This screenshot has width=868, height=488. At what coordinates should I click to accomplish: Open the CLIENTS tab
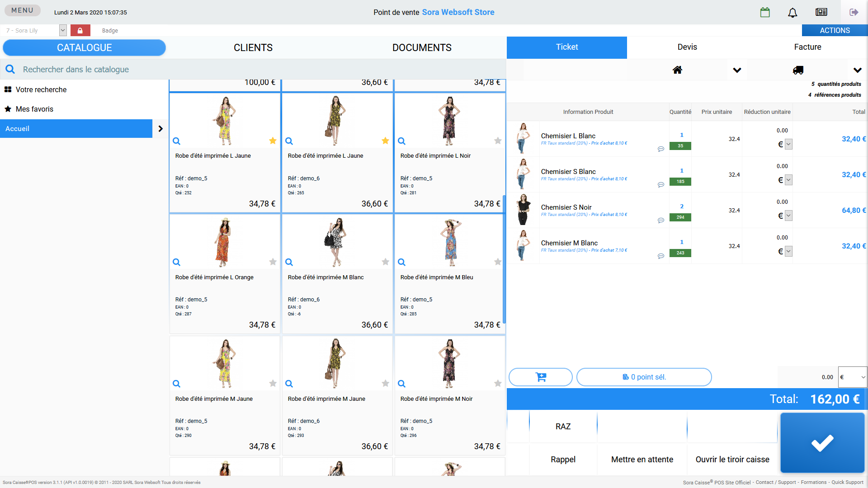[x=253, y=47]
